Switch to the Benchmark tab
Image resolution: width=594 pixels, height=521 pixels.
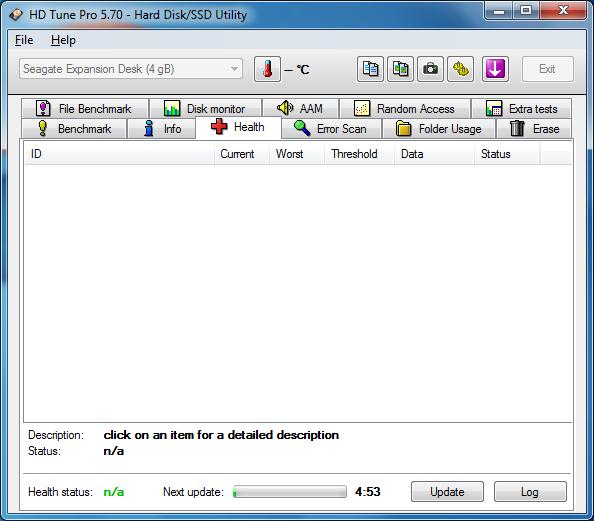[x=74, y=129]
